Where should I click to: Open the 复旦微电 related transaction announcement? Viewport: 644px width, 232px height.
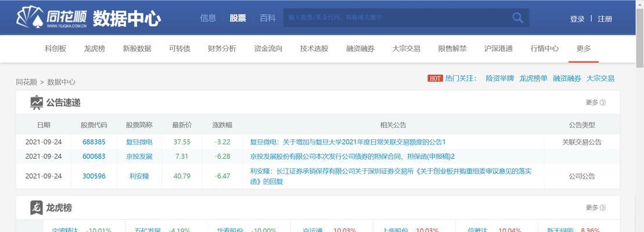(x=348, y=142)
